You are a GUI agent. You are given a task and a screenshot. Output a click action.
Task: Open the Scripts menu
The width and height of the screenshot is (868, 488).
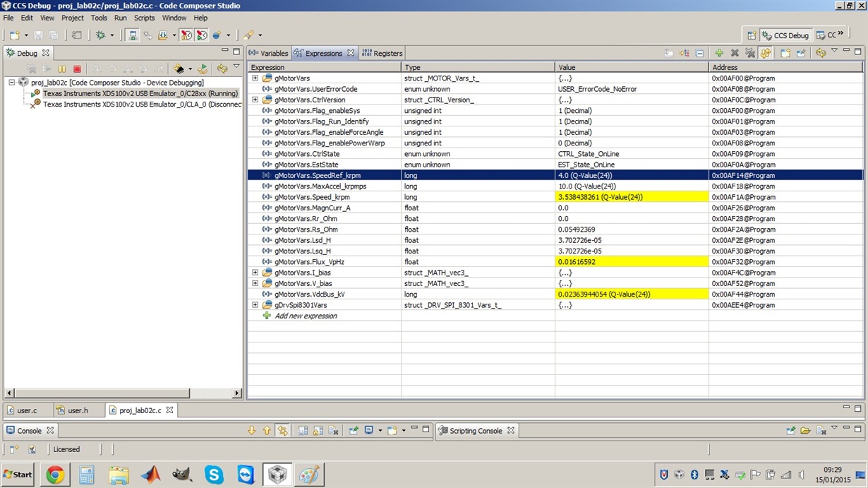[145, 18]
